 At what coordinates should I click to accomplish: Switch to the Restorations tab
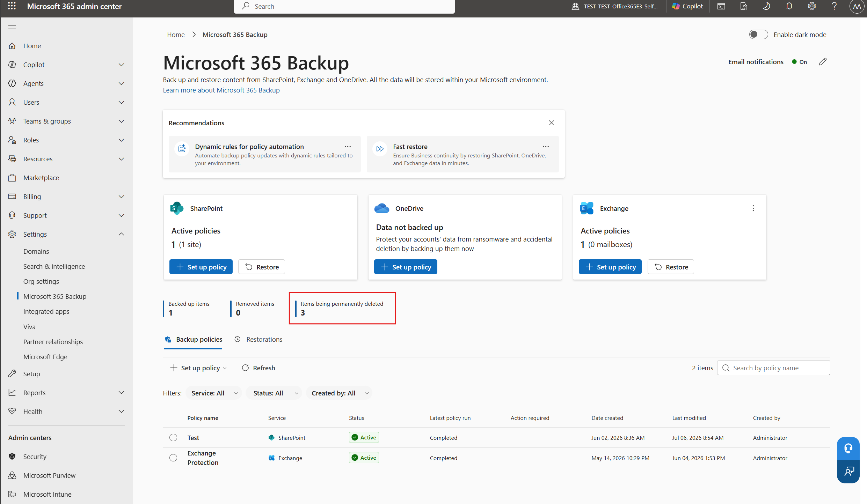pos(258,340)
